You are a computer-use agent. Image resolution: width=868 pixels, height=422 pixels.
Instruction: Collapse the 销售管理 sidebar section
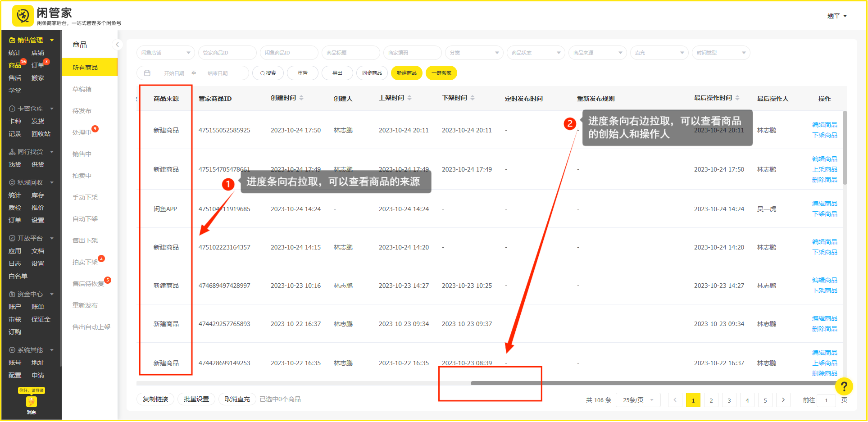[52, 40]
